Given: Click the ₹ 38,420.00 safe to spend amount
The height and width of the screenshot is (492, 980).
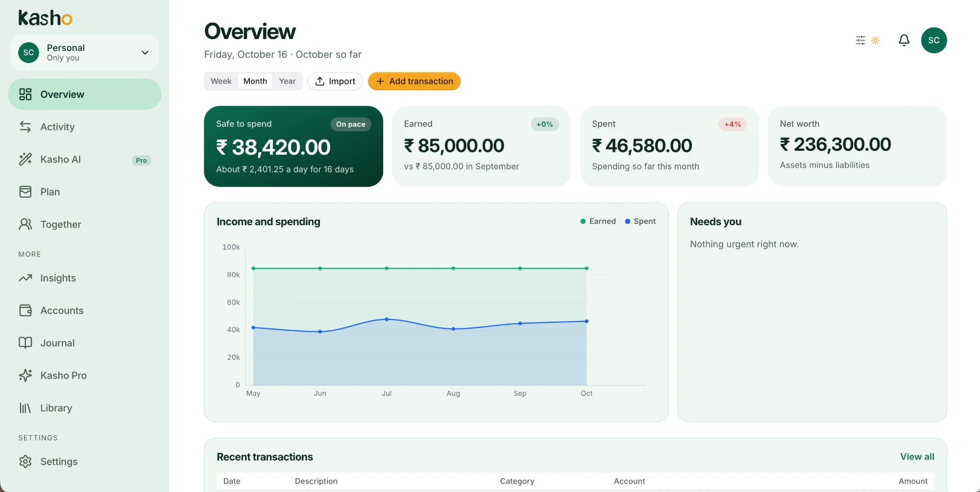Looking at the screenshot, I should (273, 147).
